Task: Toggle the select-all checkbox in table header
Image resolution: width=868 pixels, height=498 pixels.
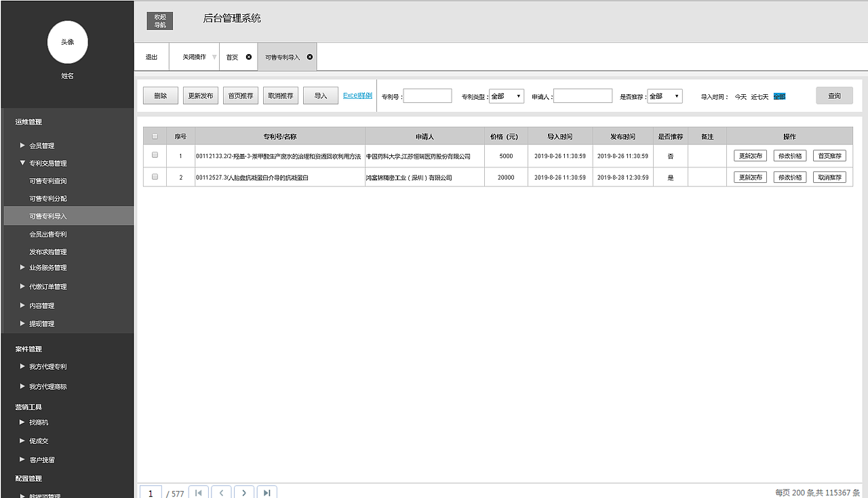Action: coord(155,136)
